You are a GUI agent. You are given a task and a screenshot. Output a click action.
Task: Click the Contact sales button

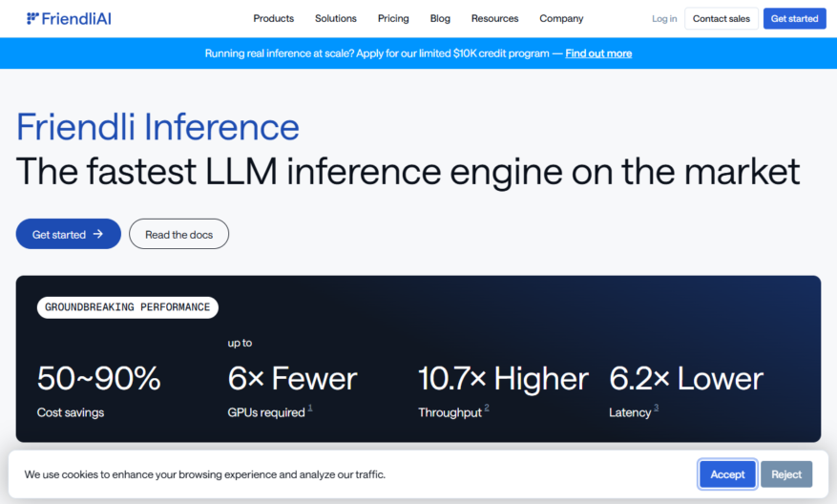[x=722, y=19]
